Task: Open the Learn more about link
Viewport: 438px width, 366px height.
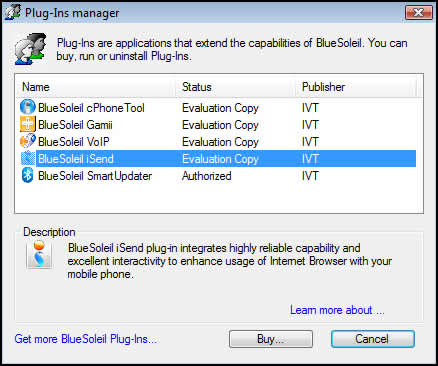Action: click(337, 310)
